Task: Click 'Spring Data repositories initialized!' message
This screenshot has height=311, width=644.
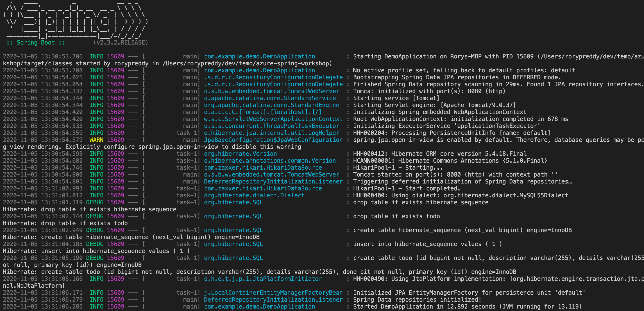Action: click(417, 300)
